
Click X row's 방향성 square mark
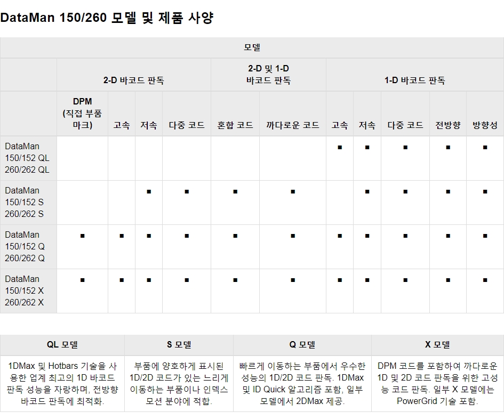(x=485, y=280)
